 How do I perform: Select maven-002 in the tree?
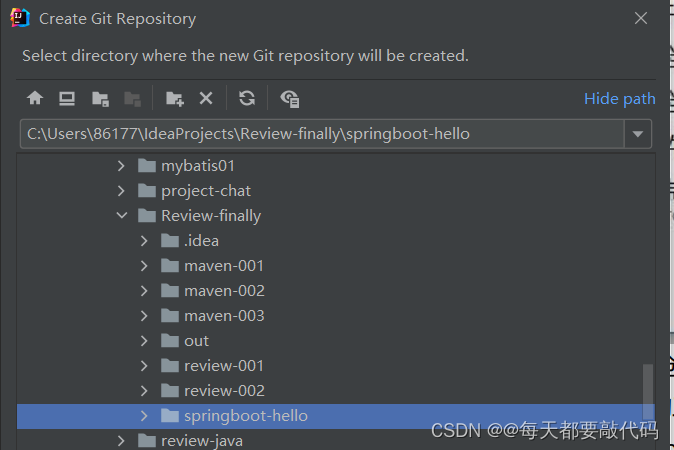coord(335,291)
